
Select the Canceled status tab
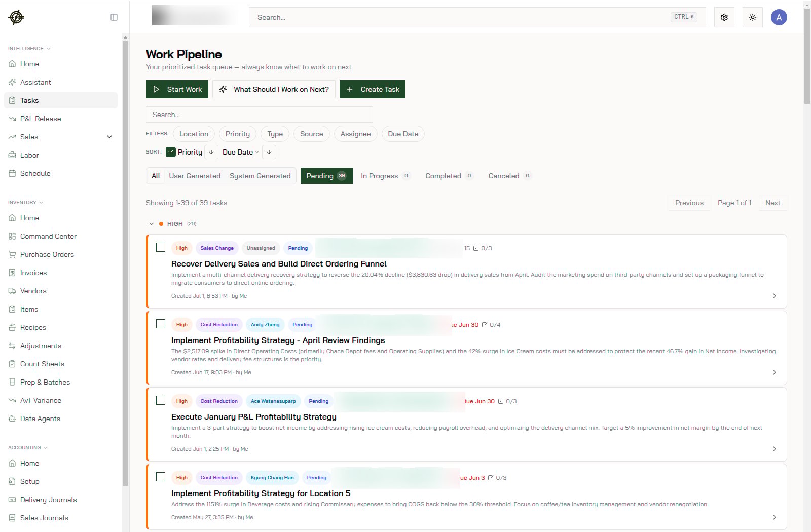point(510,176)
